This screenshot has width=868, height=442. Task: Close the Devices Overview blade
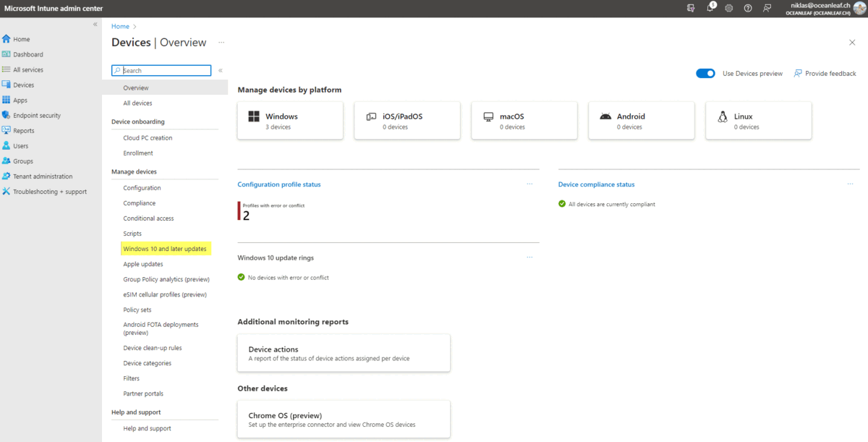(852, 43)
